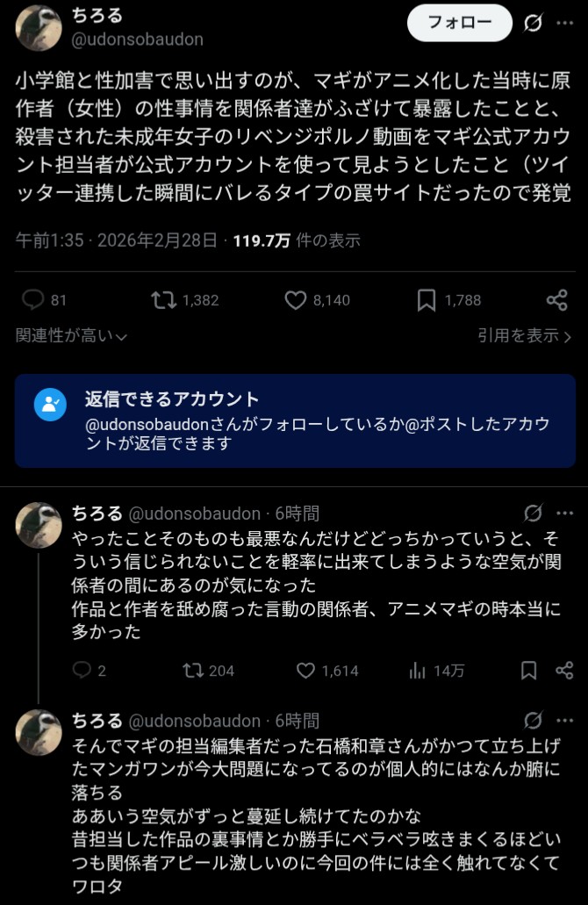Open more options on the second reply
This screenshot has height=905, width=588.
[564, 721]
